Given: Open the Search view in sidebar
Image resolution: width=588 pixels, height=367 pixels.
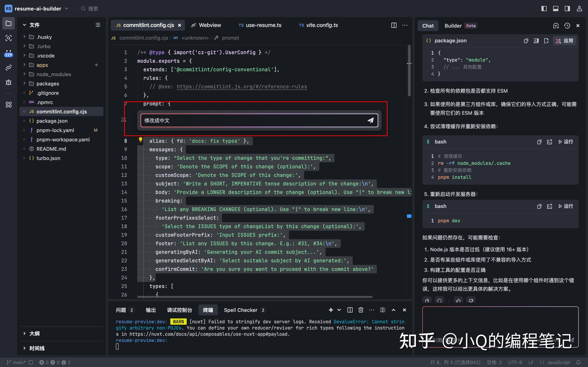Looking at the screenshot, I should point(8,38).
